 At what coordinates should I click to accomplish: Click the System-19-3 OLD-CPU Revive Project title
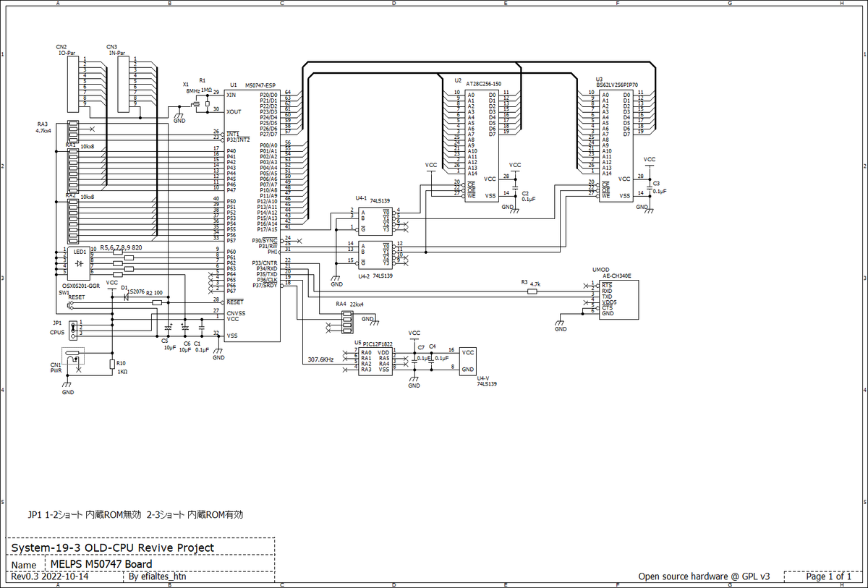pos(112,547)
